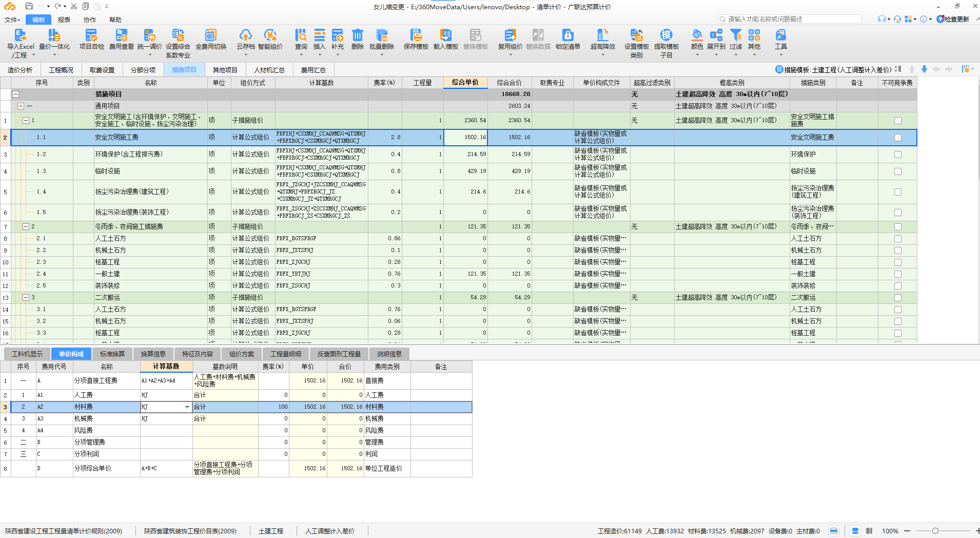Click the zoom-out minus button

907,531
